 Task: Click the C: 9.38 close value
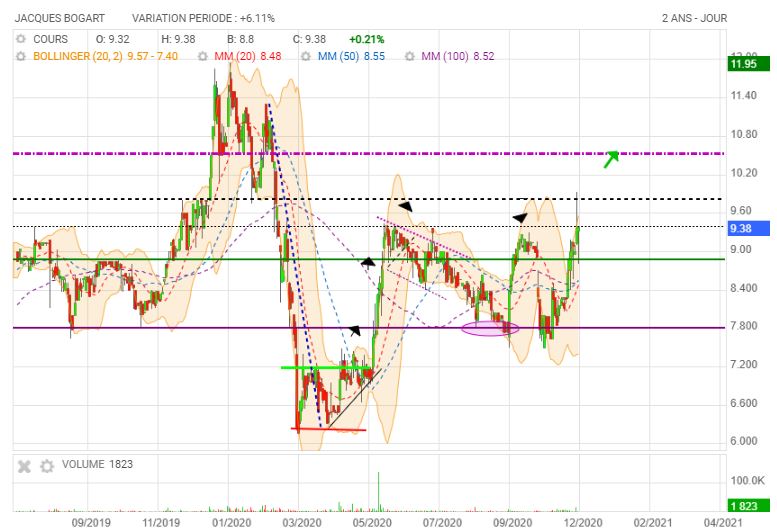click(x=309, y=39)
